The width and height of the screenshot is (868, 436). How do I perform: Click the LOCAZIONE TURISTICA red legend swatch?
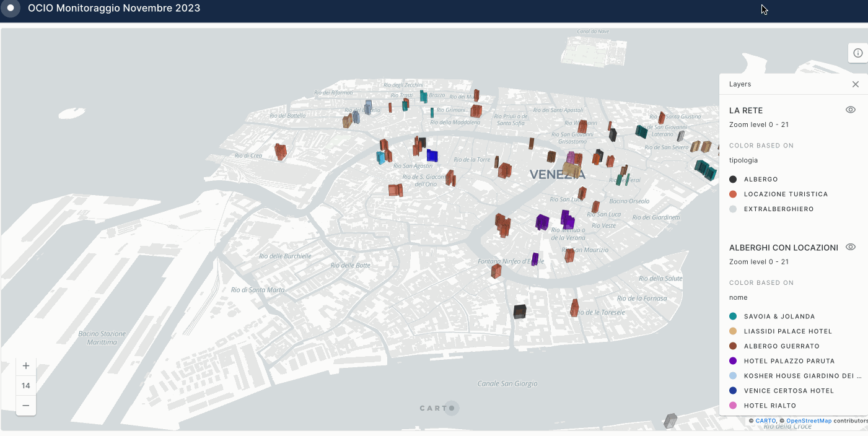point(733,194)
